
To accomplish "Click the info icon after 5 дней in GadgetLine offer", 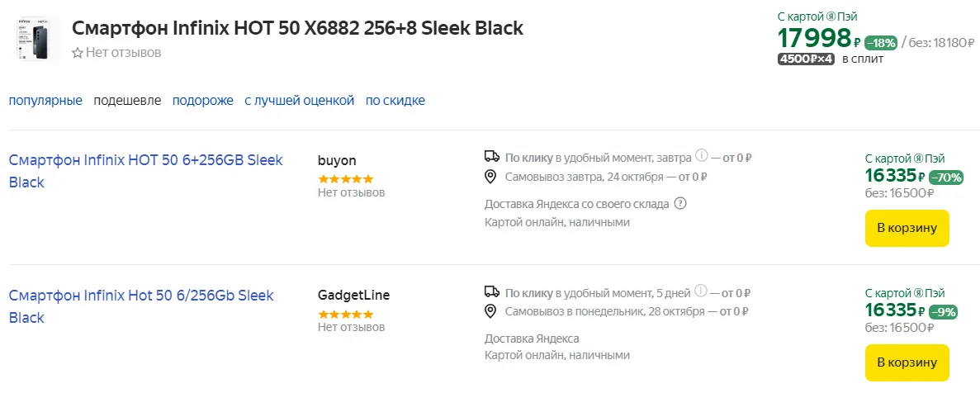I will [701, 291].
